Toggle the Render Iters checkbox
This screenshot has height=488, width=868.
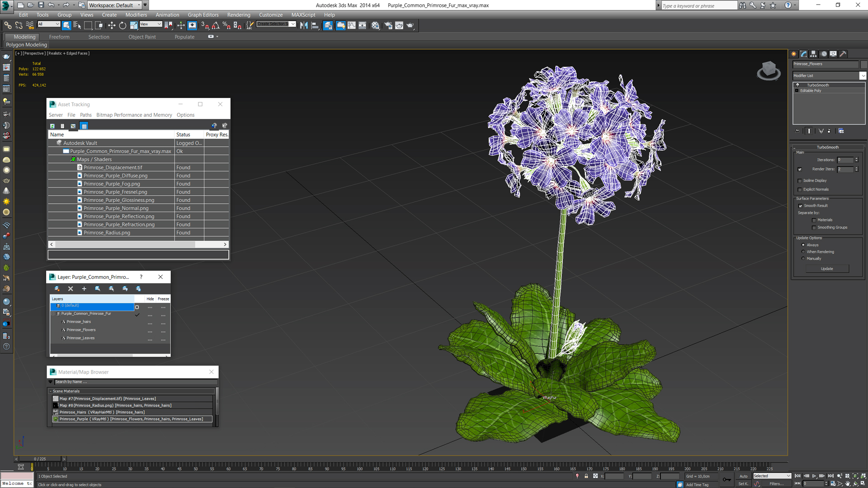800,169
